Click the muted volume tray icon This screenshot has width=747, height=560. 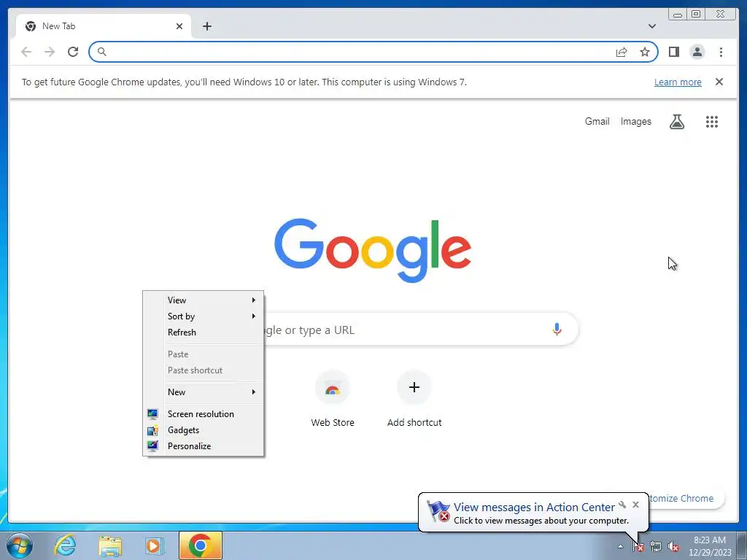[673, 547]
